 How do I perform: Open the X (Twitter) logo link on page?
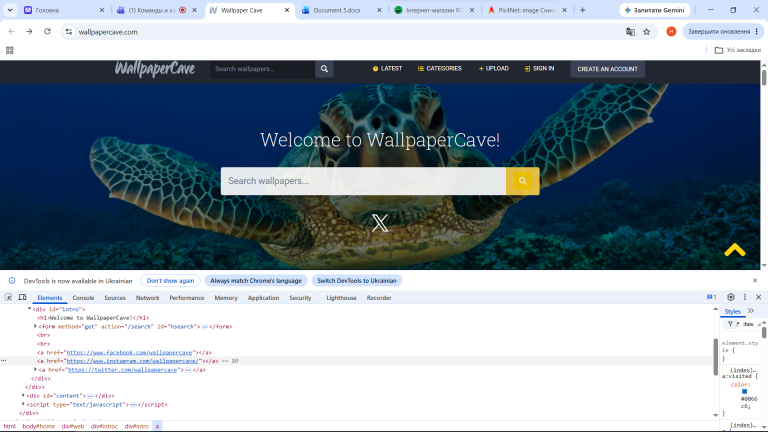[380, 223]
